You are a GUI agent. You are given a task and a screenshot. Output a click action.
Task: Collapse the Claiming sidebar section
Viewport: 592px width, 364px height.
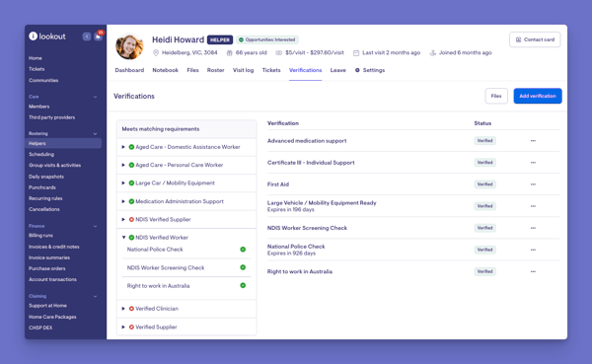(95, 296)
